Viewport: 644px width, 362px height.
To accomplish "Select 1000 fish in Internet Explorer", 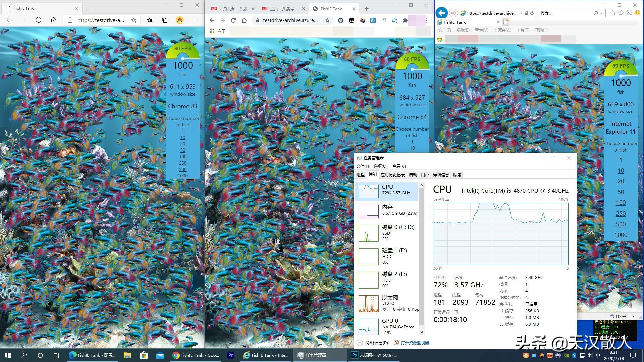I will [x=621, y=235].
